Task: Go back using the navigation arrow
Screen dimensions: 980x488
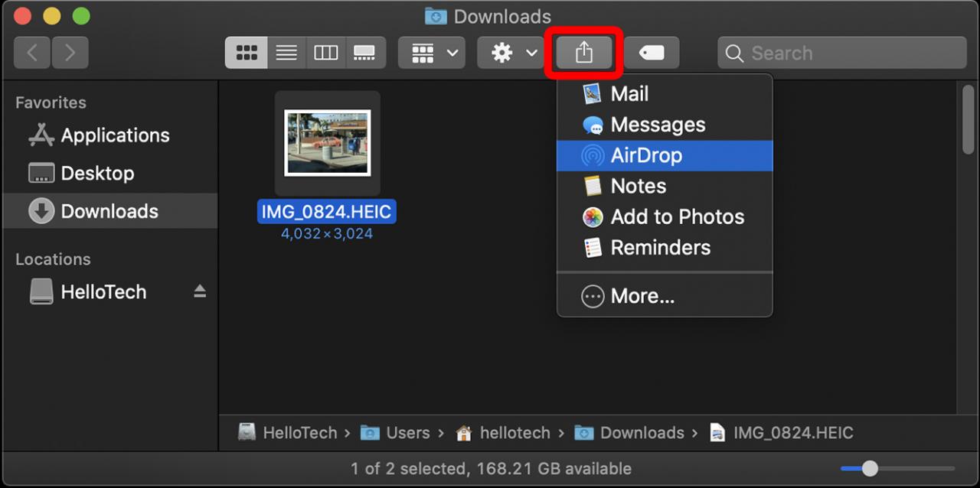Action: point(31,52)
